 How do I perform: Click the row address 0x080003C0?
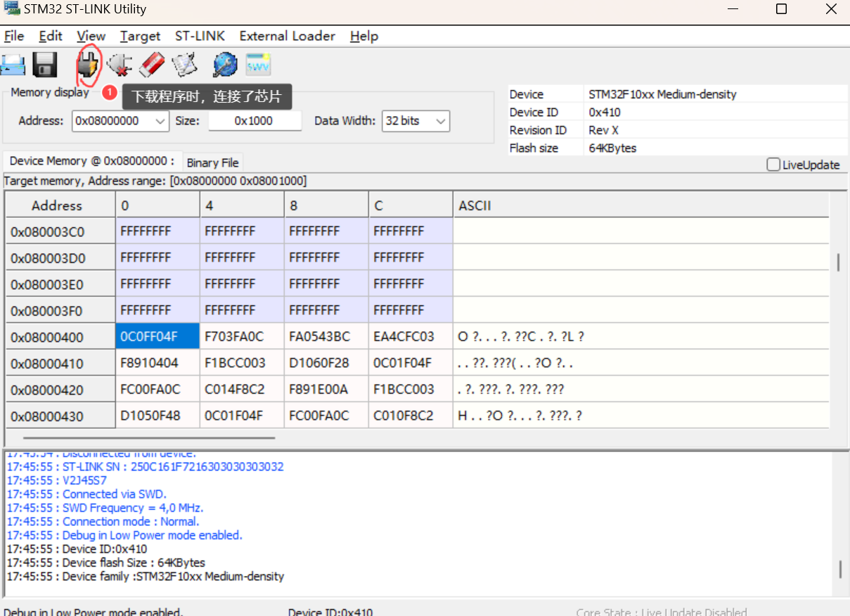pyautogui.click(x=60, y=231)
